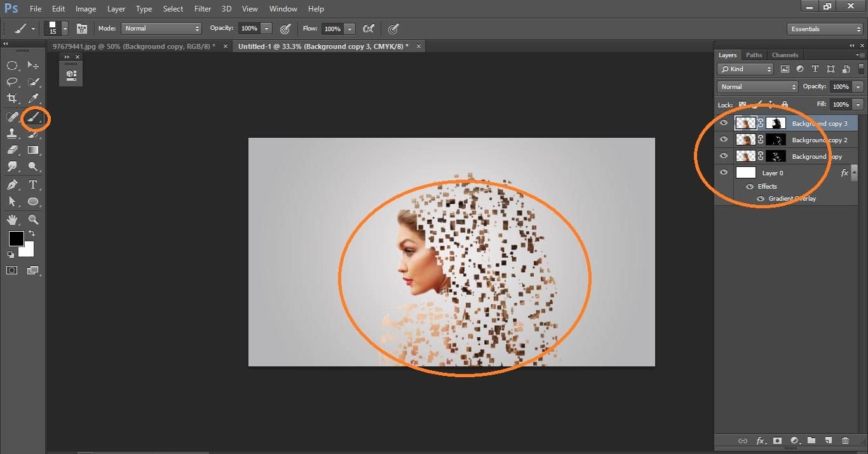Open the Kind filter dropdown
Screen dimensions: 868x454
coord(745,69)
